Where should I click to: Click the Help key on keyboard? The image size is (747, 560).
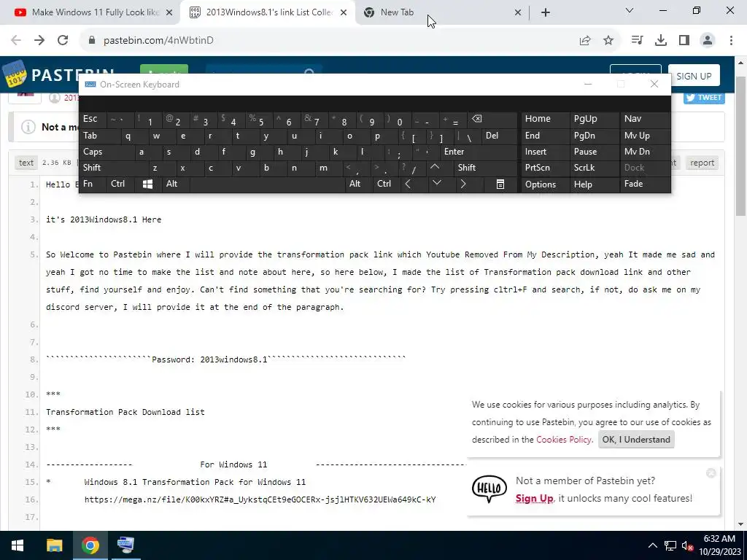[x=594, y=184]
